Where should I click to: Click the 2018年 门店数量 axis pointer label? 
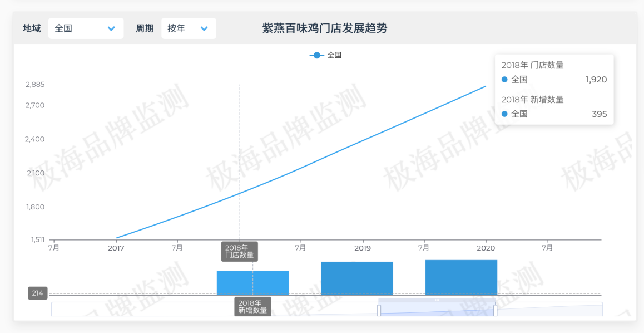(x=239, y=251)
